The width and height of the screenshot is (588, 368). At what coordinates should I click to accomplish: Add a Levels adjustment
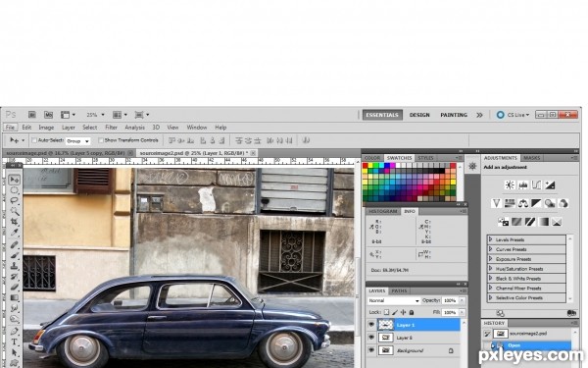click(x=523, y=184)
